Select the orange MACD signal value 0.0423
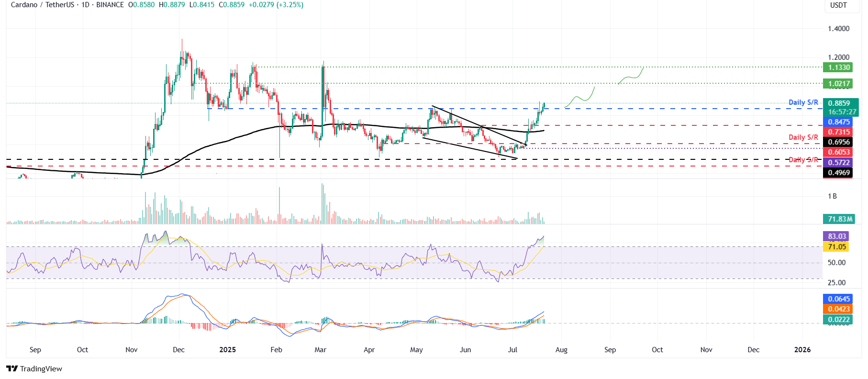 pos(839,309)
